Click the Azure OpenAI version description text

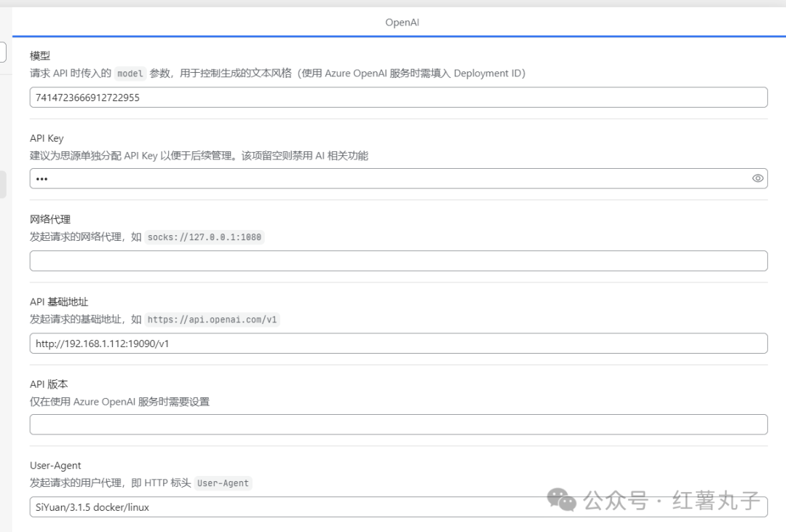(119, 402)
